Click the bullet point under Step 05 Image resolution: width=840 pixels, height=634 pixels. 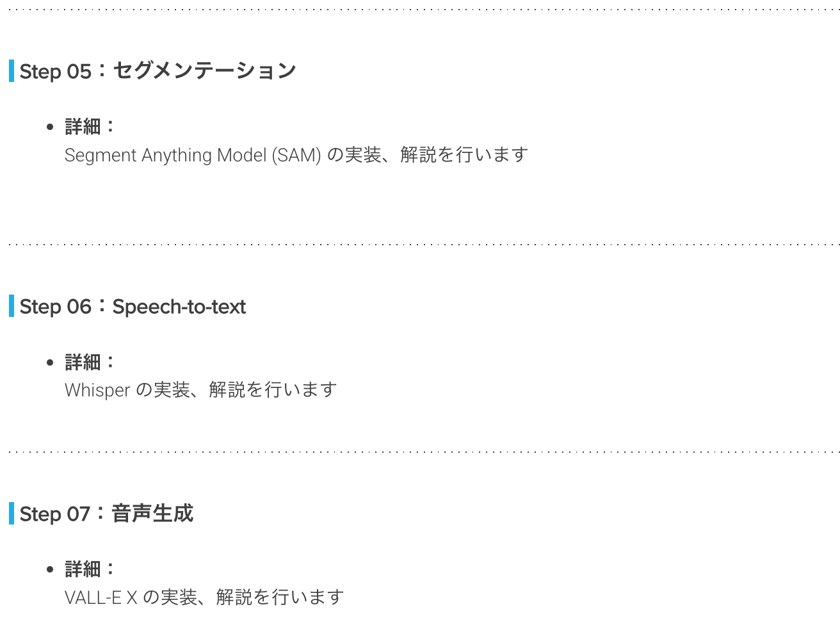point(51,127)
